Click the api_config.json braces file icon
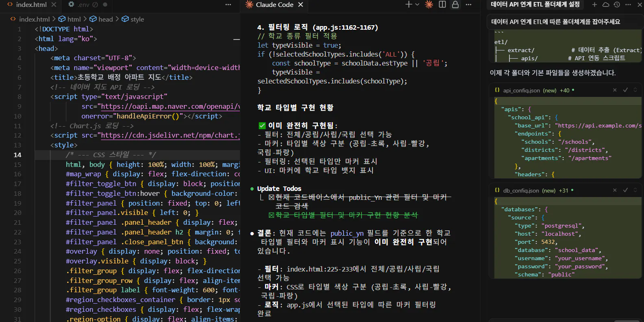The height and width of the screenshot is (322, 644). coord(497,90)
